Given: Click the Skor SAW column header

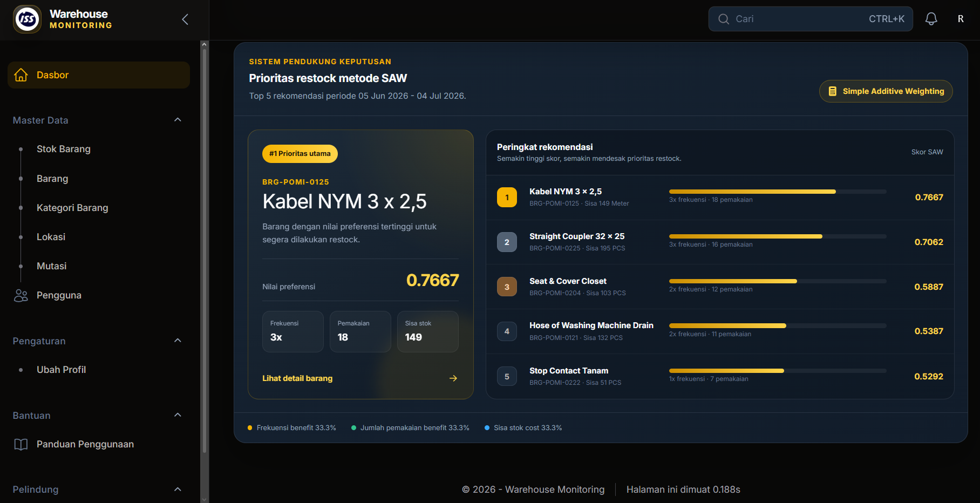Looking at the screenshot, I should [927, 152].
